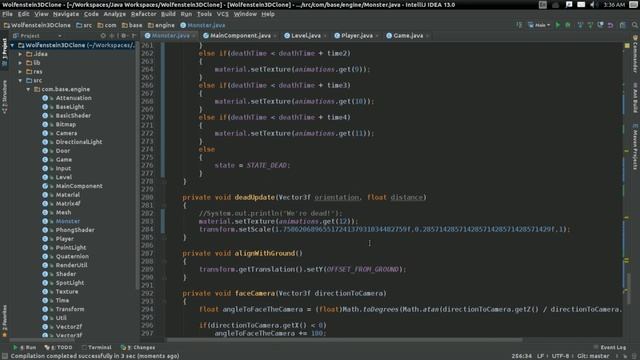This screenshot has width=640, height=360.
Task: Open the Event Log button
Action: point(610,347)
